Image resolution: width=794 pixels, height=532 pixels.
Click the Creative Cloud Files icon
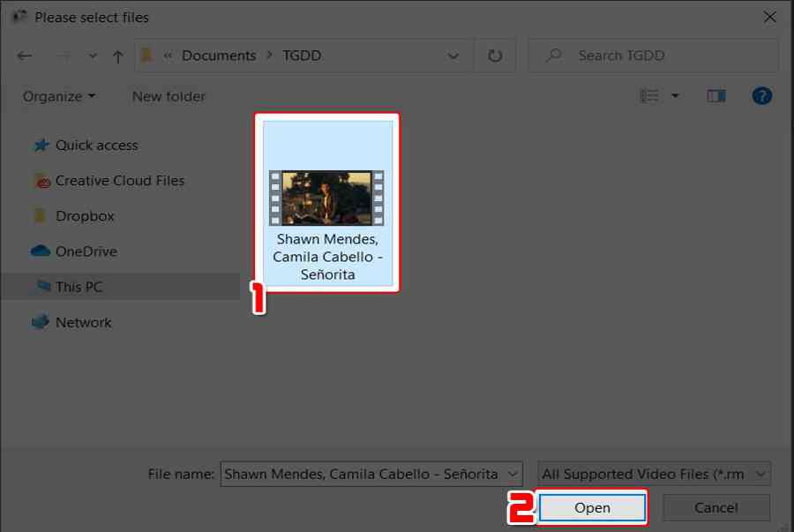pos(42,181)
